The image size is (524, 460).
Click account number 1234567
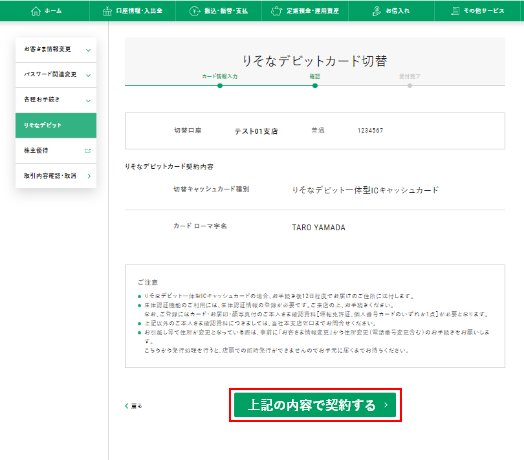pos(370,130)
